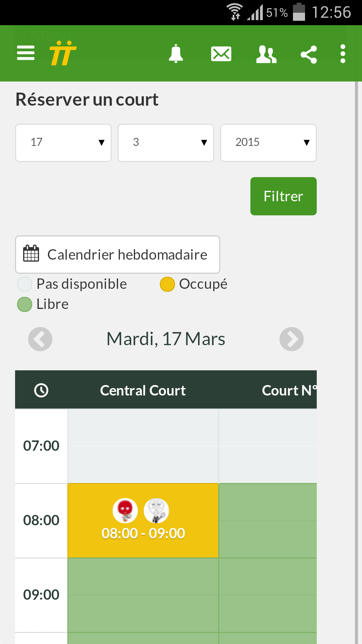Select free 08:00 slot on second court

click(268, 521)
